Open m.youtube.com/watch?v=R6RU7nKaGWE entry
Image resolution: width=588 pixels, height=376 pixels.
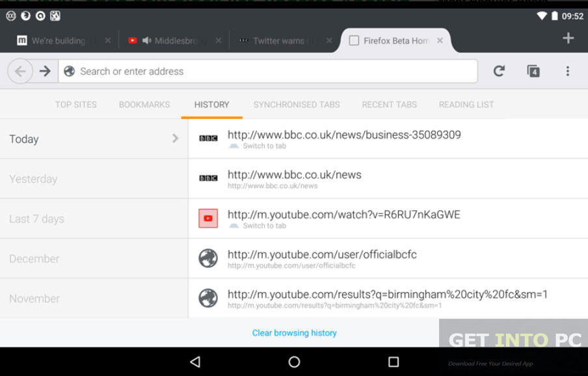388,219
